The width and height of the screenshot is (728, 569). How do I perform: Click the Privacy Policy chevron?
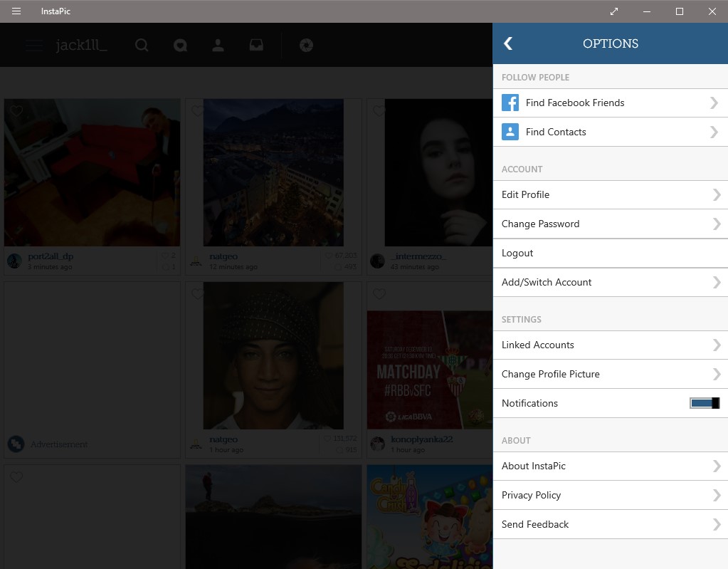pyautogui.click(x=717, y=495)
